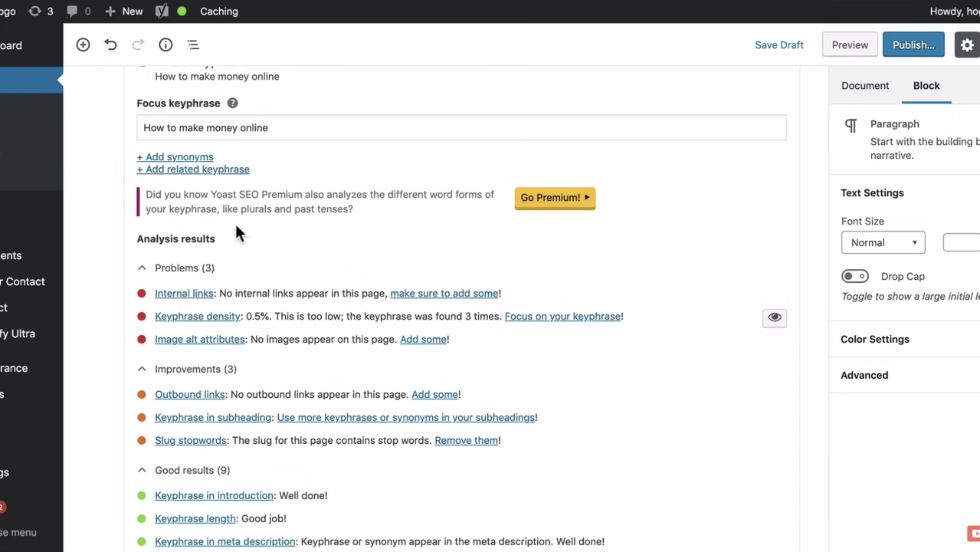Collapse the Good results (9) section
Screen dimensions: 980x552
coord(142,471)
